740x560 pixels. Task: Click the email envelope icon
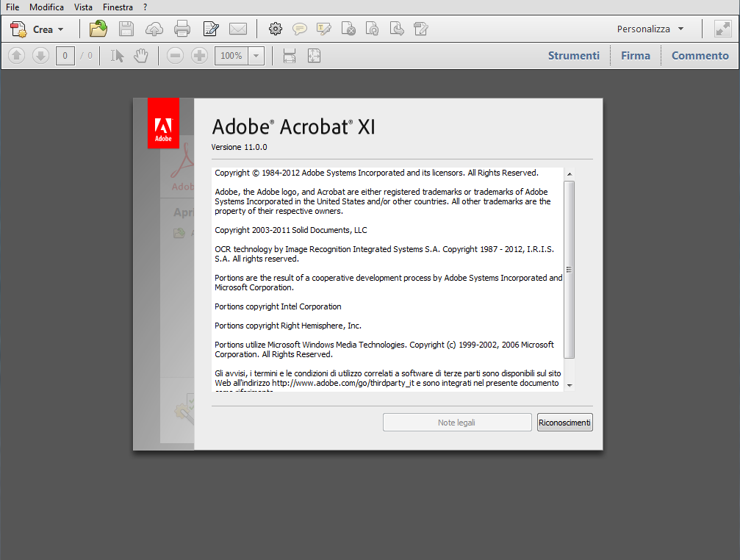[x=238, y=29]
